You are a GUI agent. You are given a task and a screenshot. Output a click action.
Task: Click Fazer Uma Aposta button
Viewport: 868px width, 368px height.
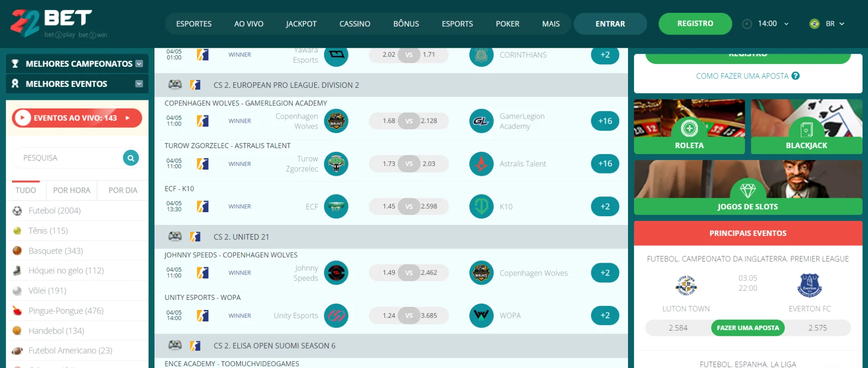[748, 328]
